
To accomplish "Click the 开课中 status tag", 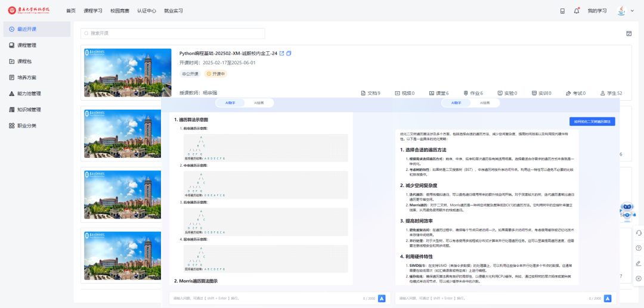I will 216,74.
